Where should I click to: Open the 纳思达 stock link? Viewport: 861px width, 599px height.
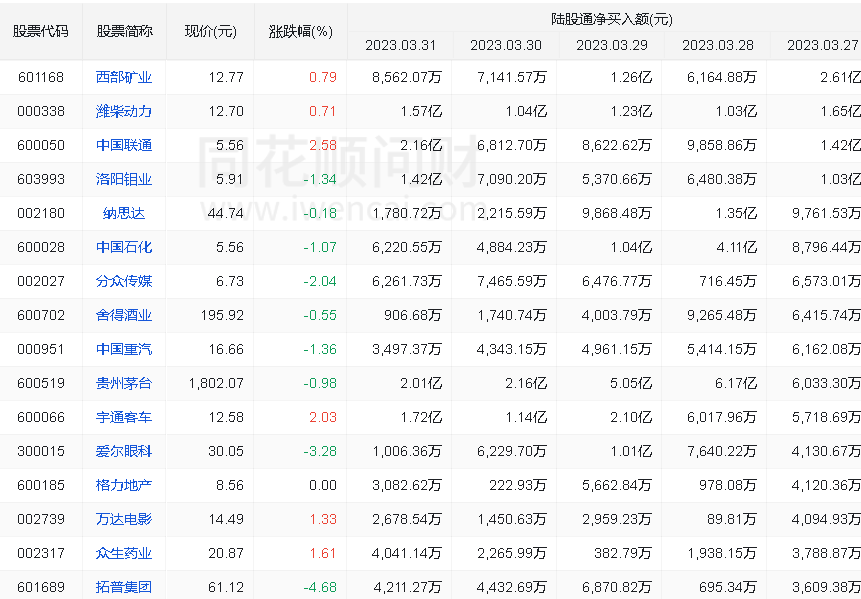(124, 213)
